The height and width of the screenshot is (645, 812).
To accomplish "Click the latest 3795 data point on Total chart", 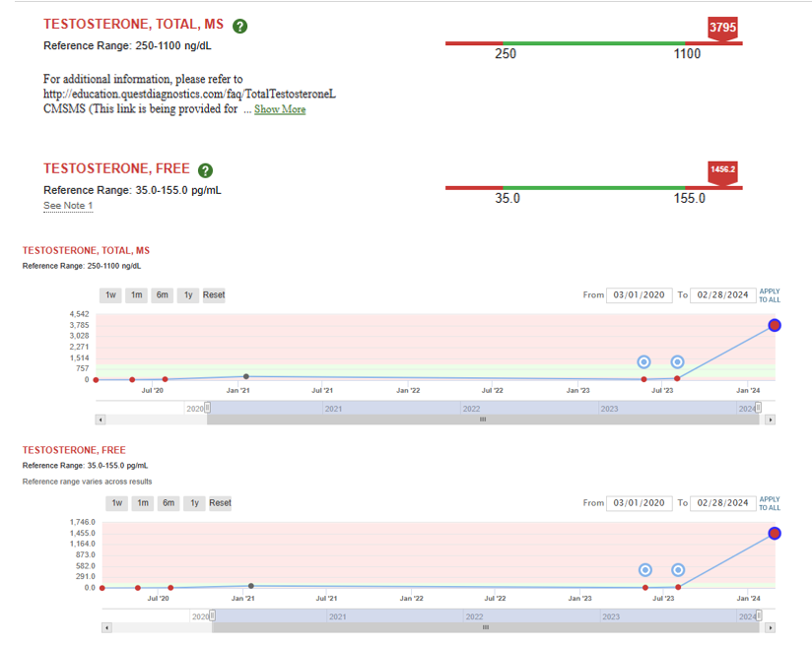I will [x=775, y=325].
